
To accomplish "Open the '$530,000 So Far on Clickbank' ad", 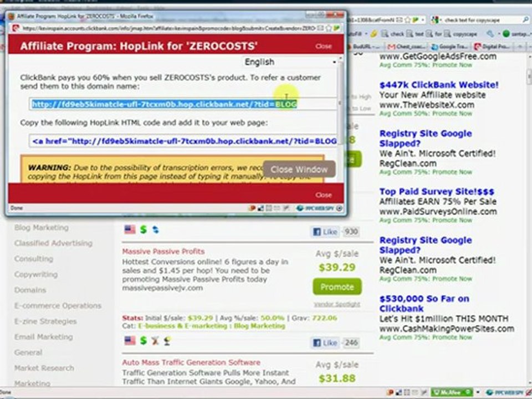I will [424, 304].
